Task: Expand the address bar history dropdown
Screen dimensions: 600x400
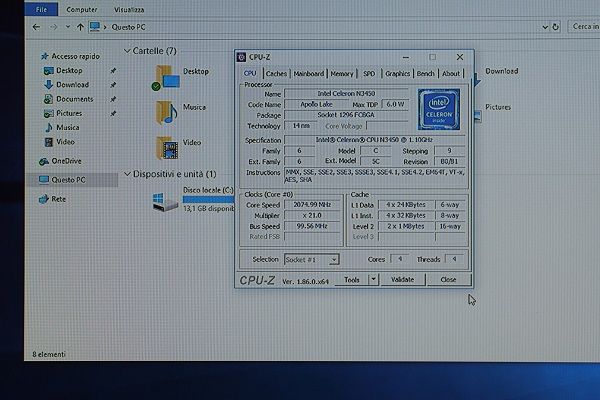Action: [545, 27]
